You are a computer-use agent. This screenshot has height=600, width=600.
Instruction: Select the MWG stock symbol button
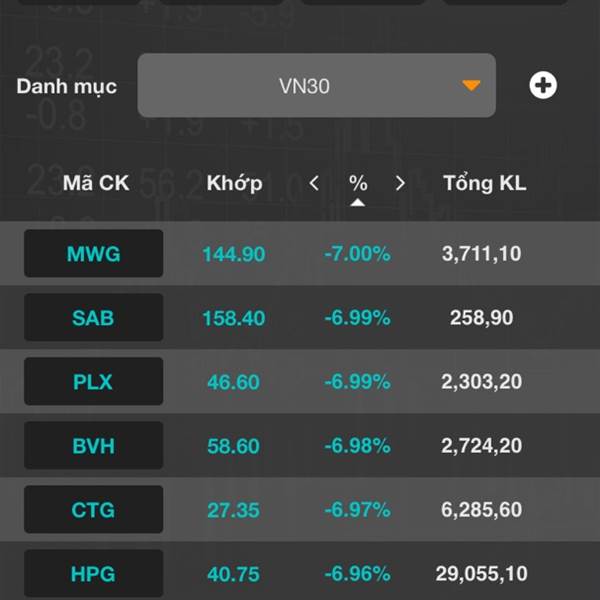pyautogui.click(x=93, y=254)
